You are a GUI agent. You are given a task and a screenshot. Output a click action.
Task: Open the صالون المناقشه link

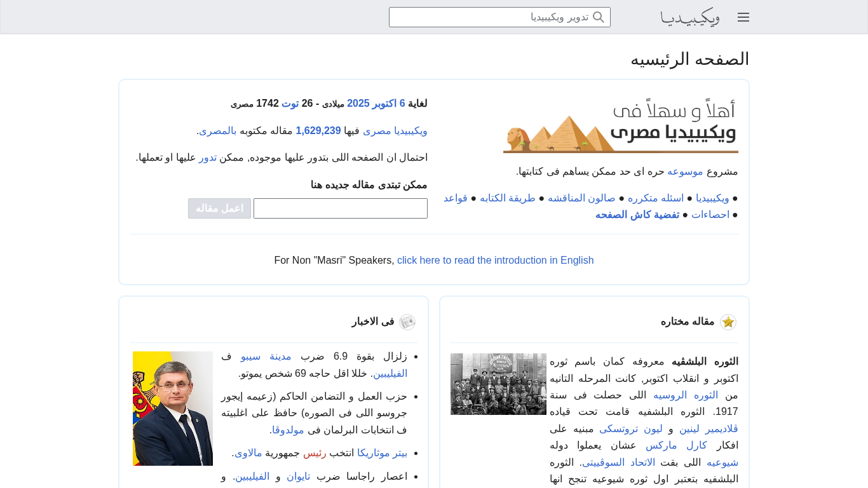pos(581,198)
